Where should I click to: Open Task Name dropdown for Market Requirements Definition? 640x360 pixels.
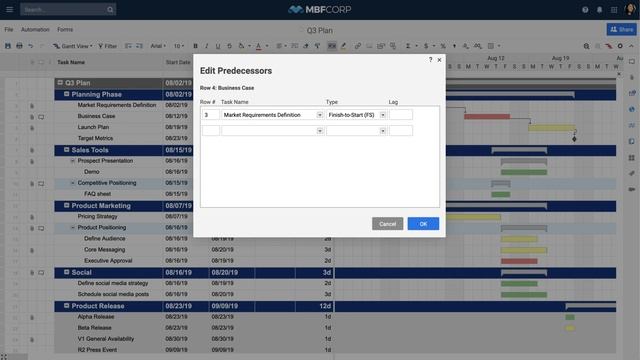[320, 115]
